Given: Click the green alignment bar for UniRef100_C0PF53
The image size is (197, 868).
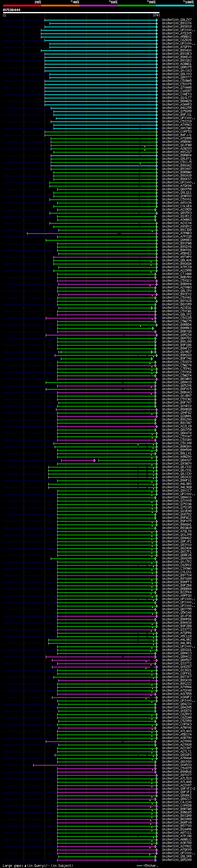Looking at the screenshot, I should (101, 132).
